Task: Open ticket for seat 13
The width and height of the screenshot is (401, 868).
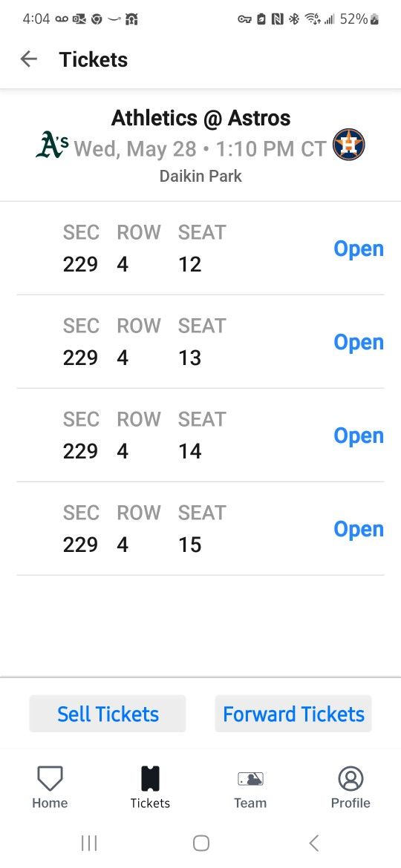Action: click(359, 343)
